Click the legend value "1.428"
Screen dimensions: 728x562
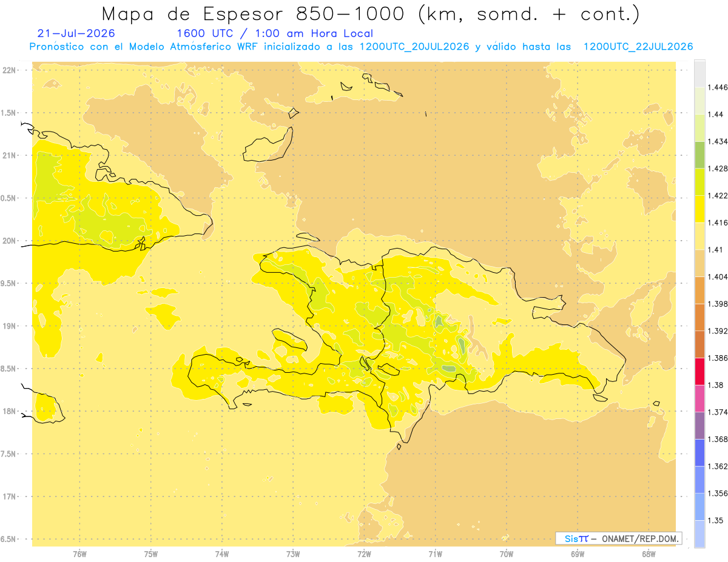click(x=718, y=169)
